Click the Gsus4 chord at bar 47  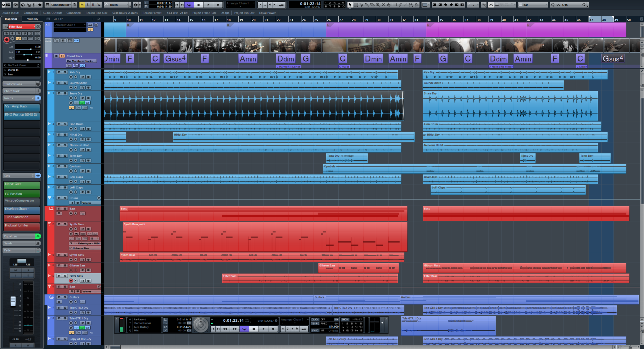tap(613, 59)
